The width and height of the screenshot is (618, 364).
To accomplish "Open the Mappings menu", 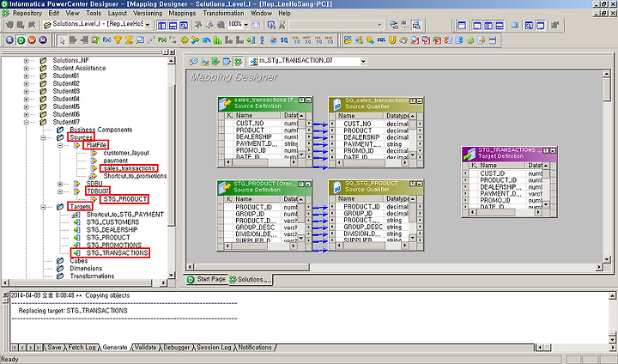I will coord(182,13).
